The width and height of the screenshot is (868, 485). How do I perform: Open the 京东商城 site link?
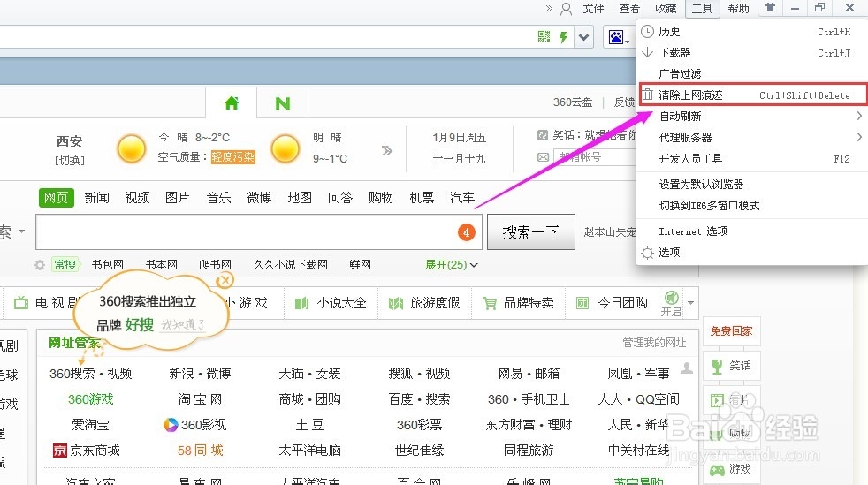click(x=87, y=451)
